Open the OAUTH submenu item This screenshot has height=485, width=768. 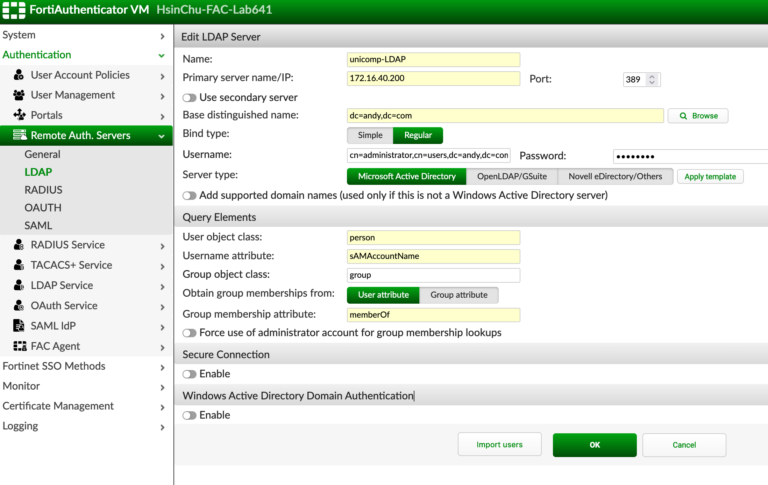pos(43,208)
